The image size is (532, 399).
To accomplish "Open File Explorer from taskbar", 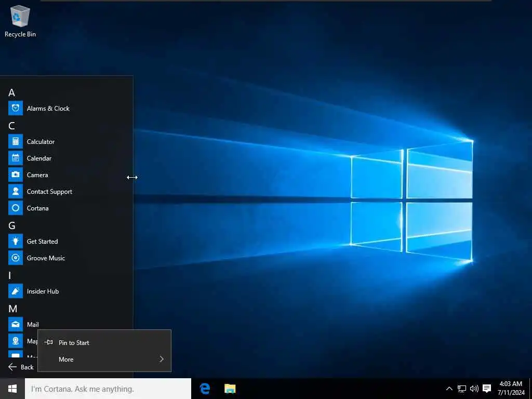I will (x=230, y=389).
